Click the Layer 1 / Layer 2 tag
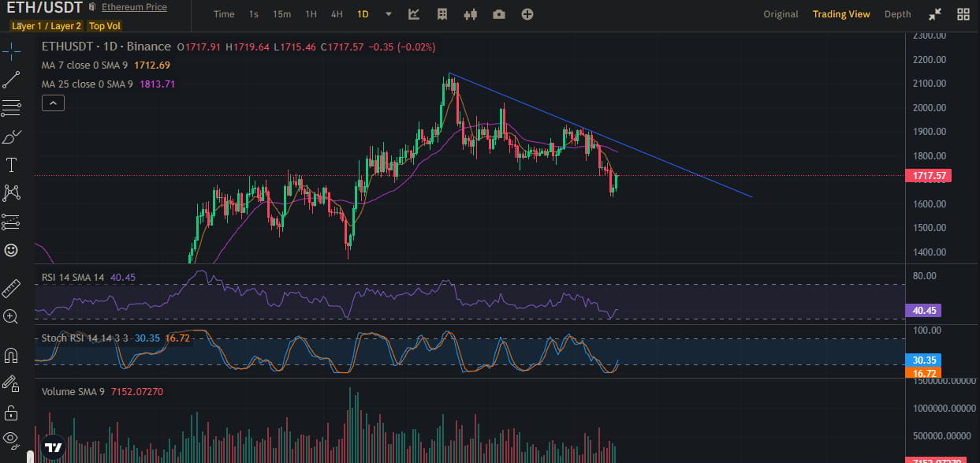This screenshot has height=463, width=980. point(46,26)
